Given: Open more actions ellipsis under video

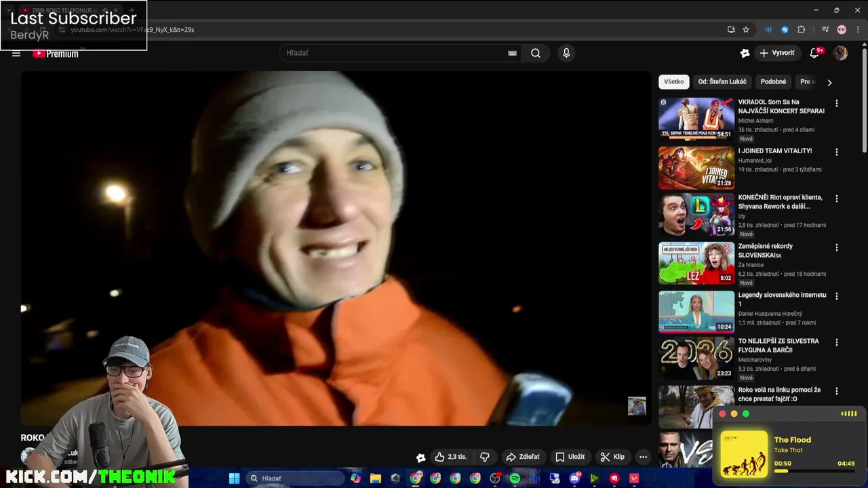Looking at the screenshot, I should [643, 457].
